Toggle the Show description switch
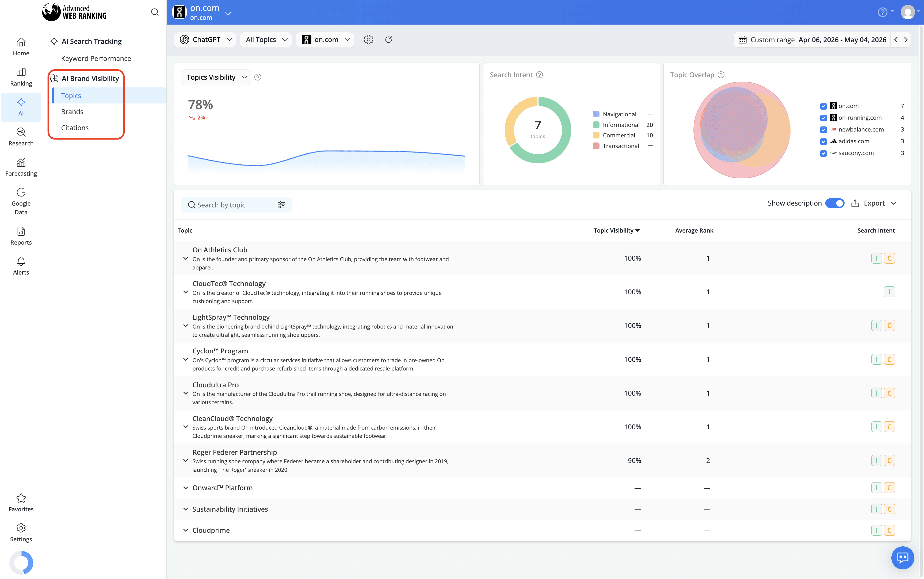Screen dimensions: 924x579 (835, 203)
